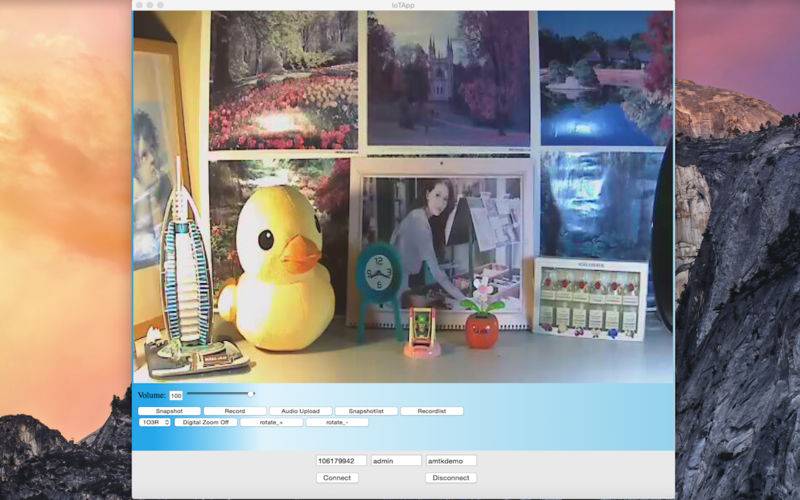This screenshot has height=500, width=800.
Task: Connect to the camera
Action: coord(337,478)
